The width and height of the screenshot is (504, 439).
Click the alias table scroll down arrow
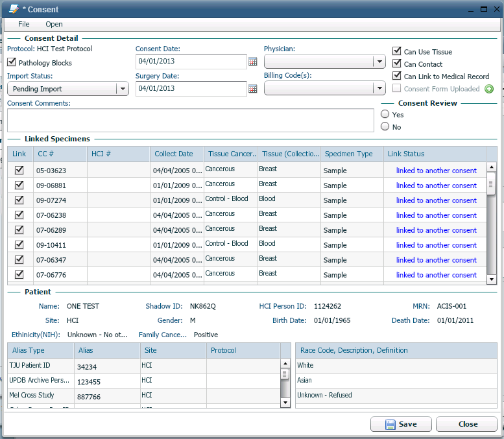tap(285, 403)
